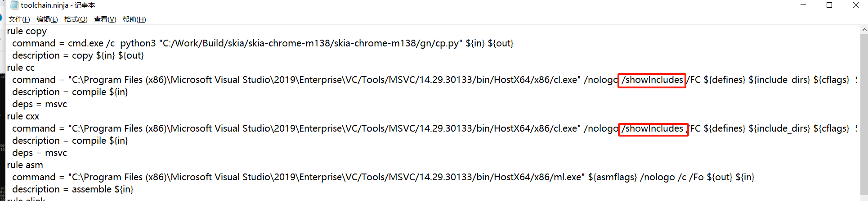The image size is (868, 201).
Task: Open the 编辑(E) menu
Action: point(47,19)
